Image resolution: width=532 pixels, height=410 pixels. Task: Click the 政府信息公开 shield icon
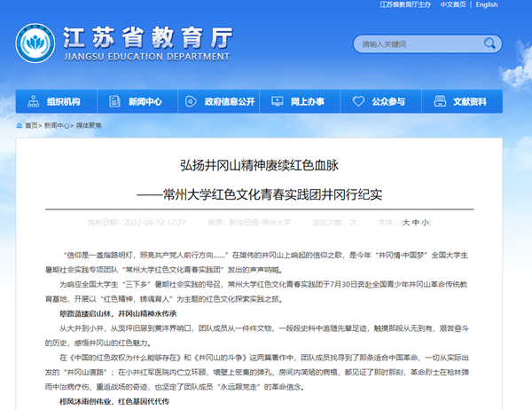pos(190,101)
